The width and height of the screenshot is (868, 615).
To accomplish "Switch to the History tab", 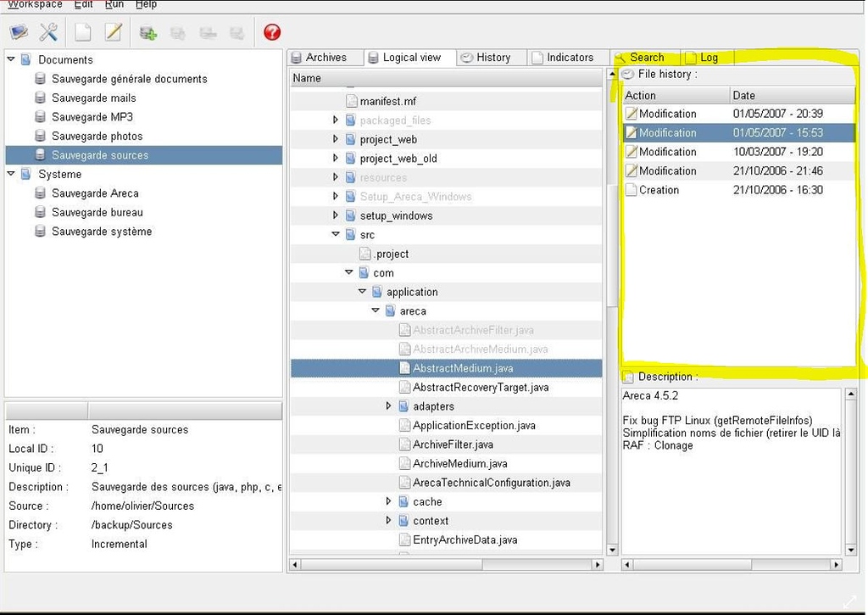I will (491, 57).
